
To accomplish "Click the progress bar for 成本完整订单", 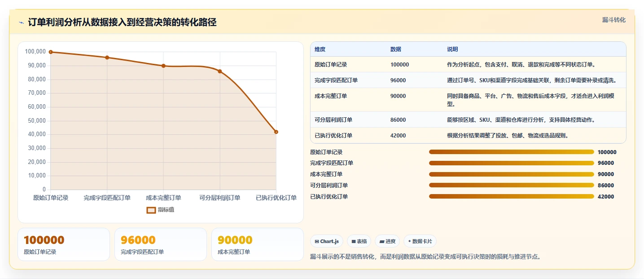I will pos(512,174).
